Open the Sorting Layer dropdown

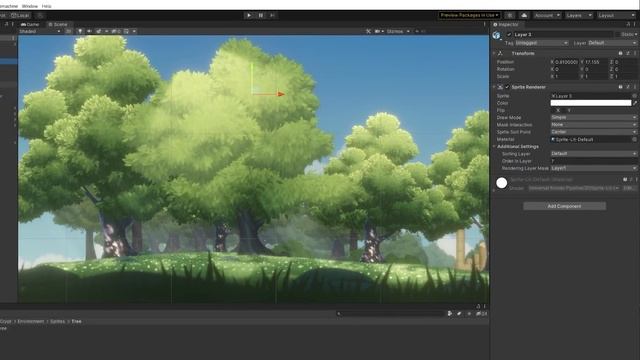[593, 154]
